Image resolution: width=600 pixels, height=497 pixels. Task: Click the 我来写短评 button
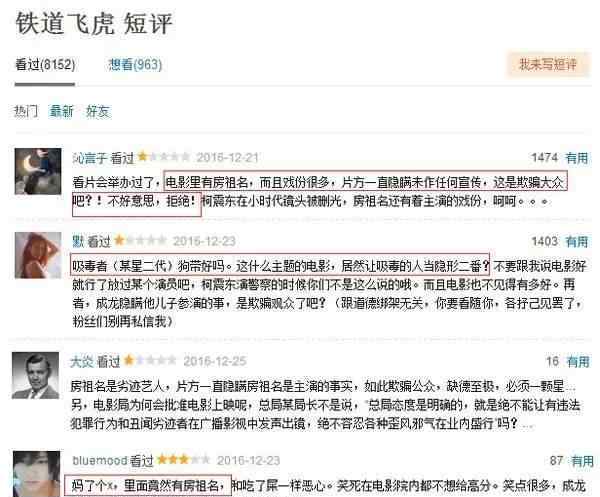pos(548,64)
